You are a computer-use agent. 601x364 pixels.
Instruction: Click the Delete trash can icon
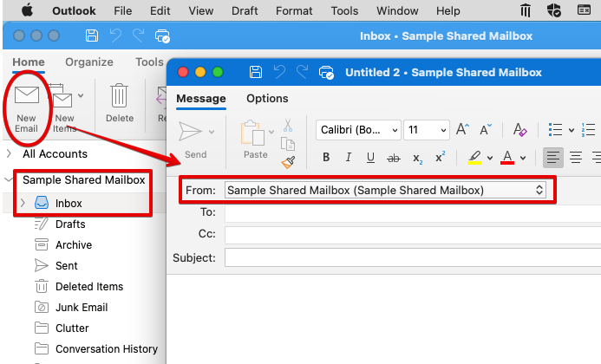pos(120,97)
